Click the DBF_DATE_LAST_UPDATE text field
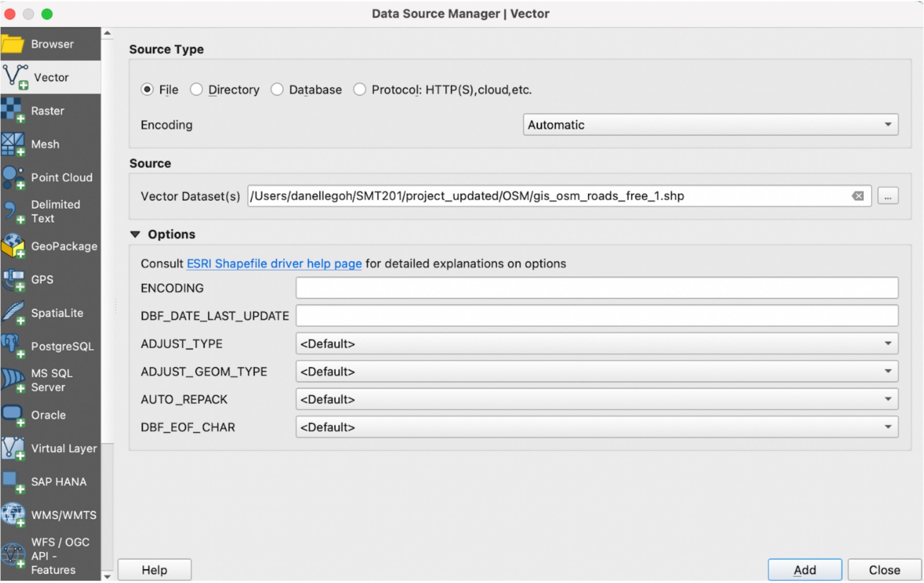The height and width of the screenshot is (583, 924). tap(596, 316)
